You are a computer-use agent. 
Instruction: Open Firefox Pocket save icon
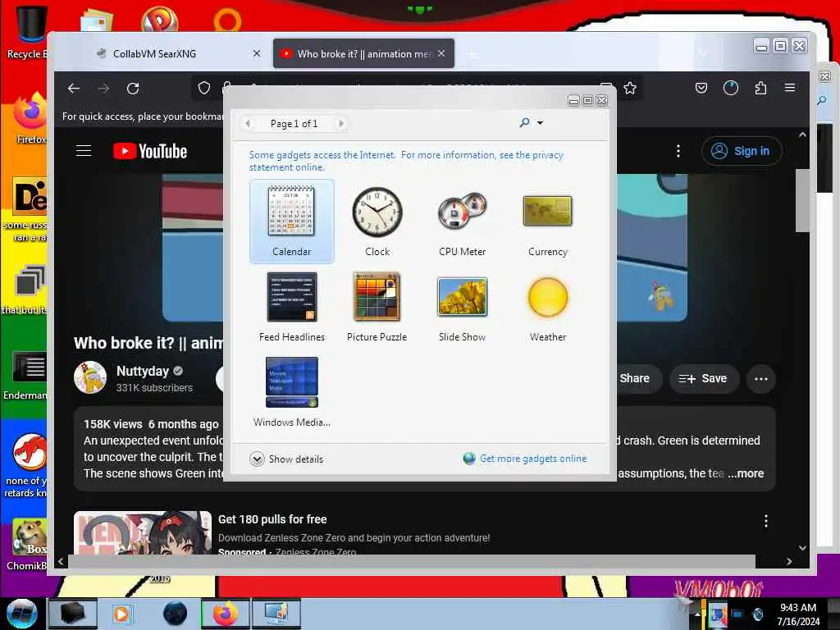(701, 88)
